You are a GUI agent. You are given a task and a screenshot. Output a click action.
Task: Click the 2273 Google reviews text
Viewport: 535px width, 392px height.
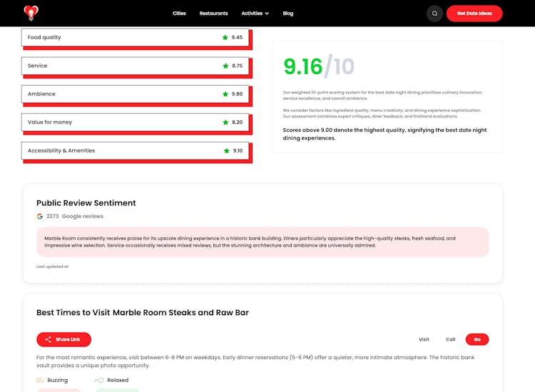(x=75, y=217)
